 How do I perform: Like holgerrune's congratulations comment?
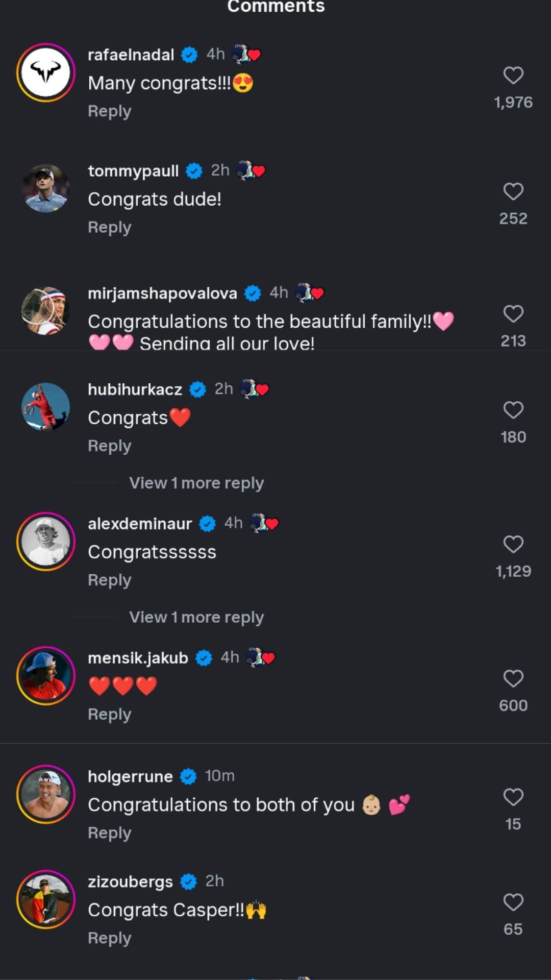pos(513,797)
